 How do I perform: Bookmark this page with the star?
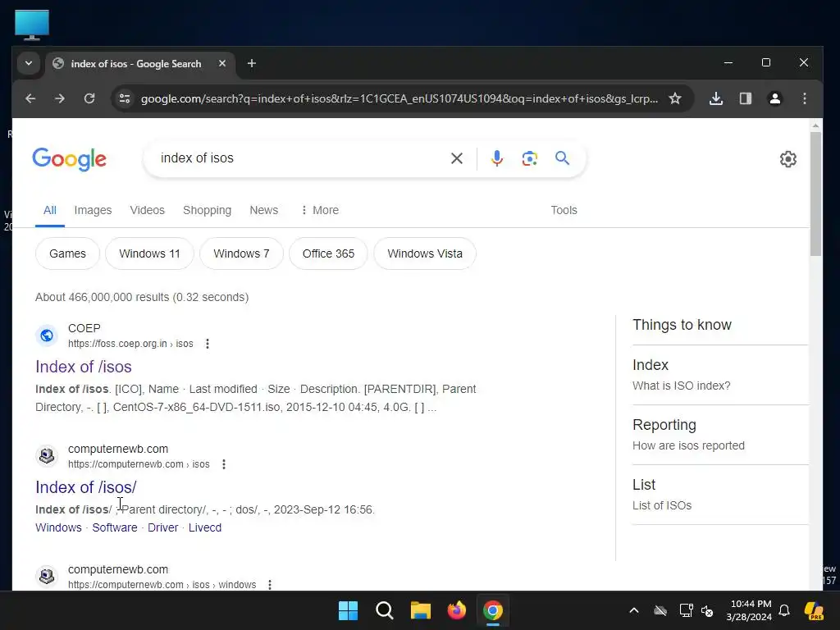[x=675, y=98]
